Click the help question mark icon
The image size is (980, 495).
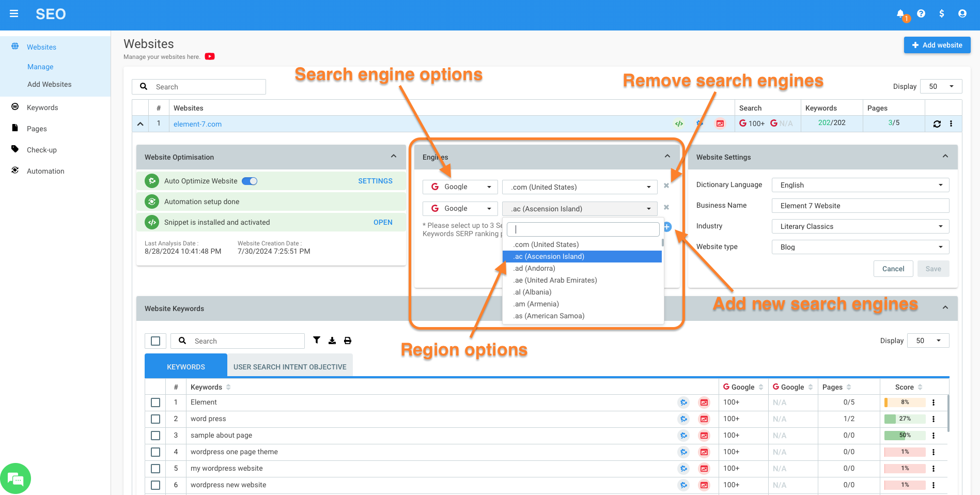coord(921,14)
